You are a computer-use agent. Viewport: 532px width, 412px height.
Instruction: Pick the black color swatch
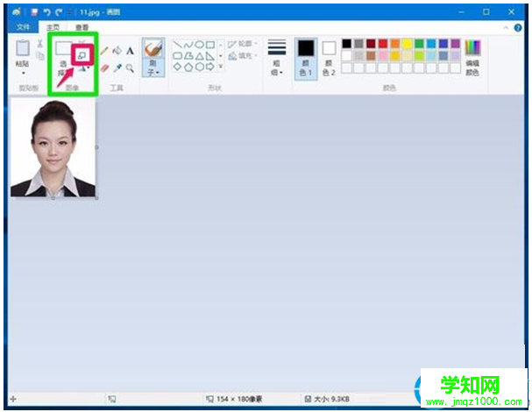346,44
